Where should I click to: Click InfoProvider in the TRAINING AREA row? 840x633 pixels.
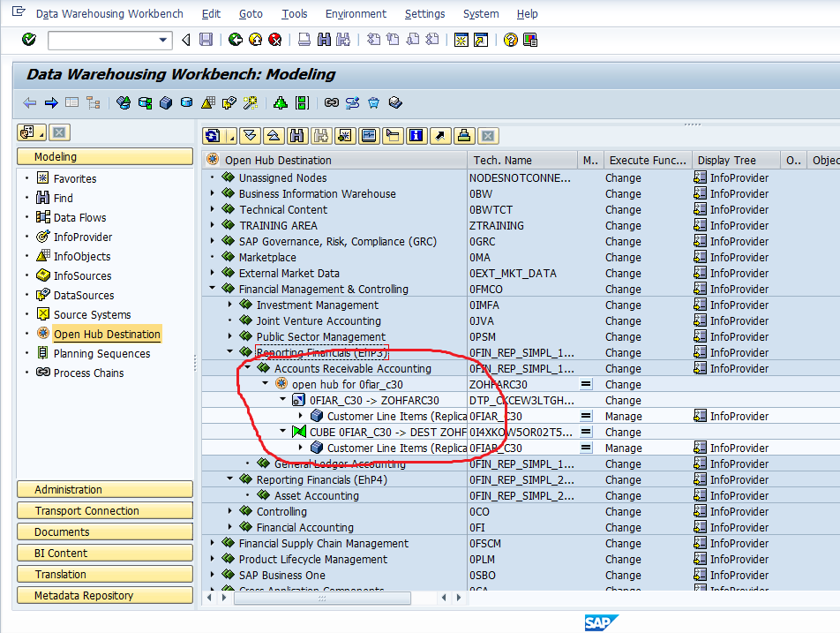click(x=739, y=226)
